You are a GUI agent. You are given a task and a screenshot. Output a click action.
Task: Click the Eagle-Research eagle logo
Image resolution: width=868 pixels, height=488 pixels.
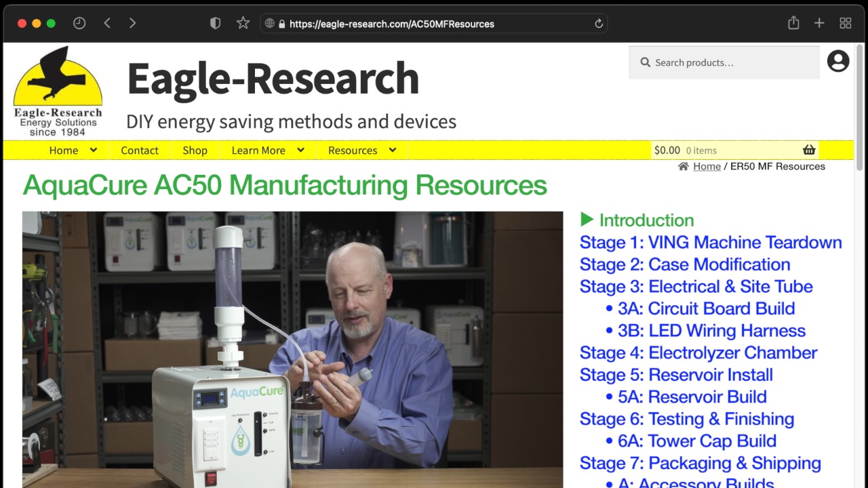click(58, 91)
